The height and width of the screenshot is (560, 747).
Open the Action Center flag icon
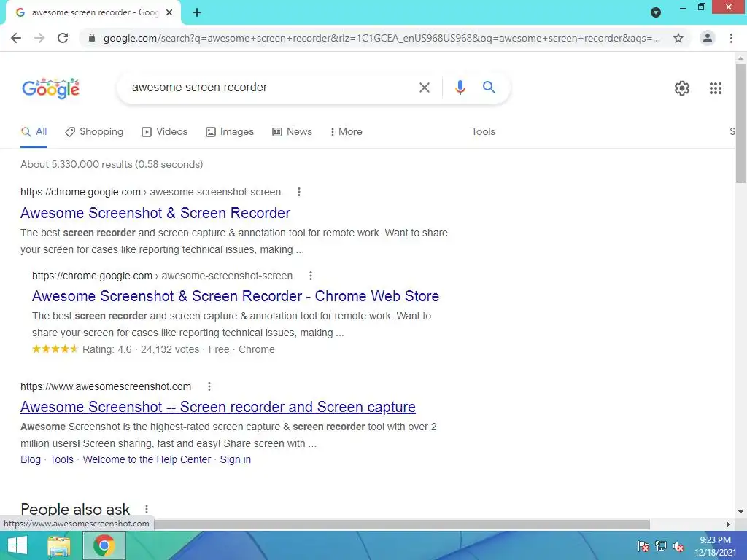[643, 546]
